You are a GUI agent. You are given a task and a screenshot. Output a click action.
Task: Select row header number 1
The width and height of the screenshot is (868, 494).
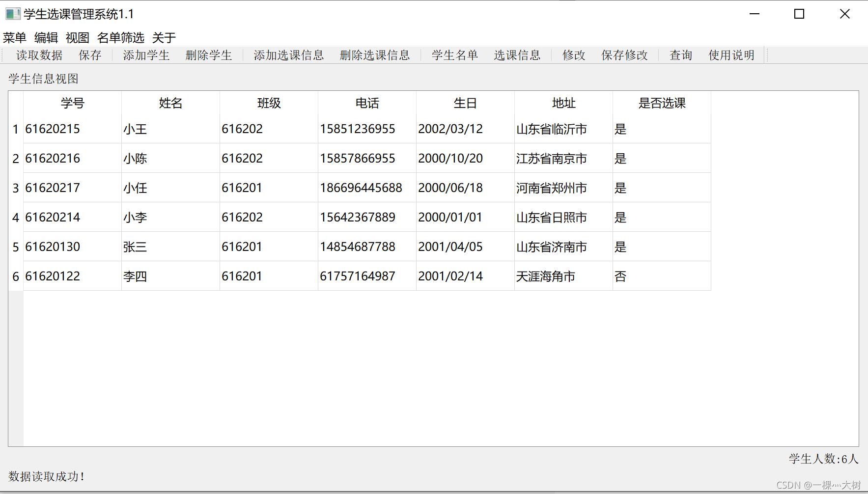tap(16, 129)
